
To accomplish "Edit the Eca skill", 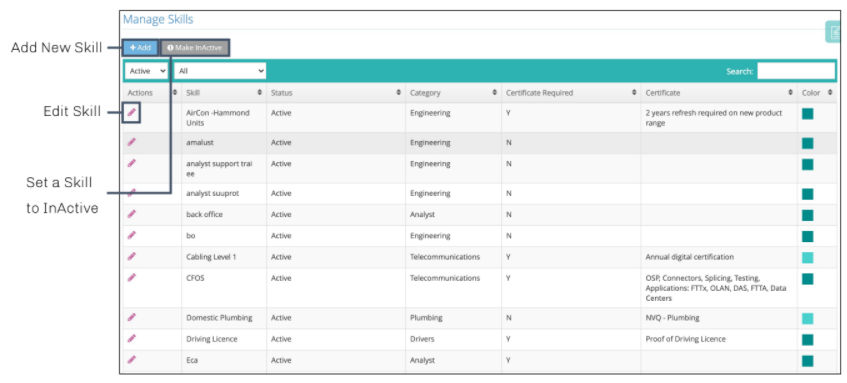I will (x=132, y=360).
